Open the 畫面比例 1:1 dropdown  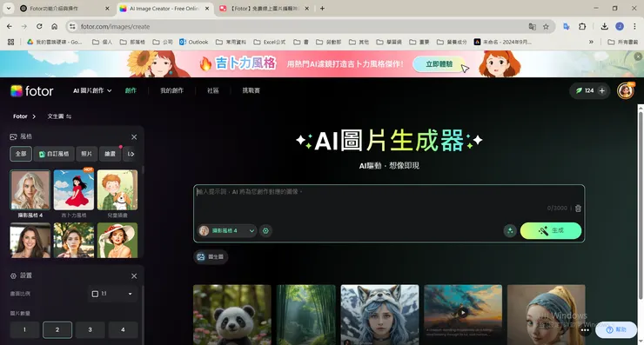click(112, 294)
